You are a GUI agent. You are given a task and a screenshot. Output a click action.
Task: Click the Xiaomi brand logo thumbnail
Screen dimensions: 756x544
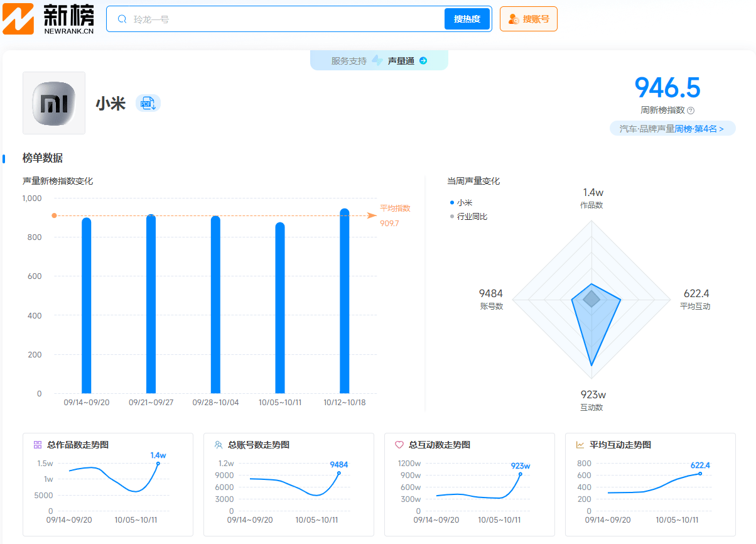54,103
